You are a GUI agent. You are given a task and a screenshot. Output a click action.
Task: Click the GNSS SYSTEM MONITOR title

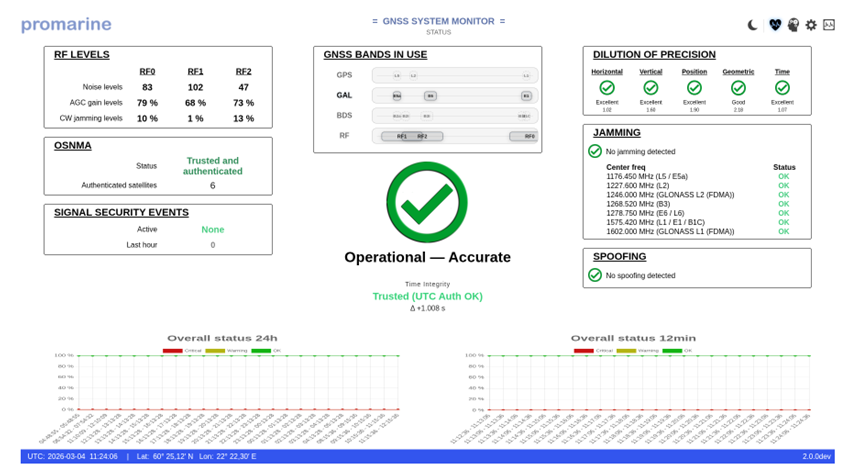point(438,21)
